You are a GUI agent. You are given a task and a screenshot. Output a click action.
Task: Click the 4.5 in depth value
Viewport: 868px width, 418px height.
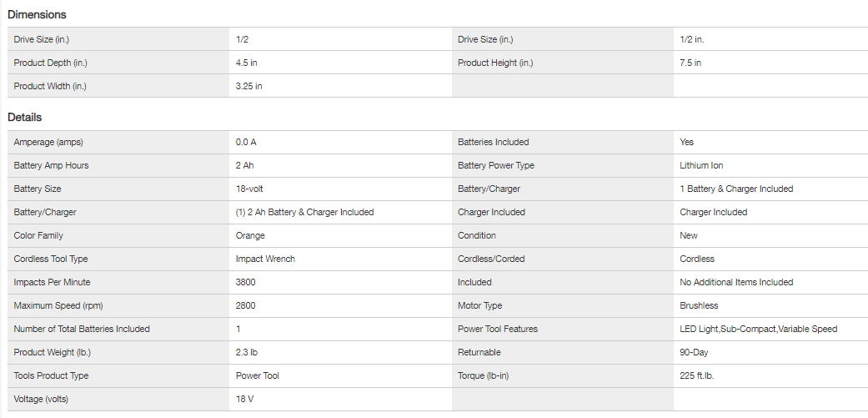[247, 63]
